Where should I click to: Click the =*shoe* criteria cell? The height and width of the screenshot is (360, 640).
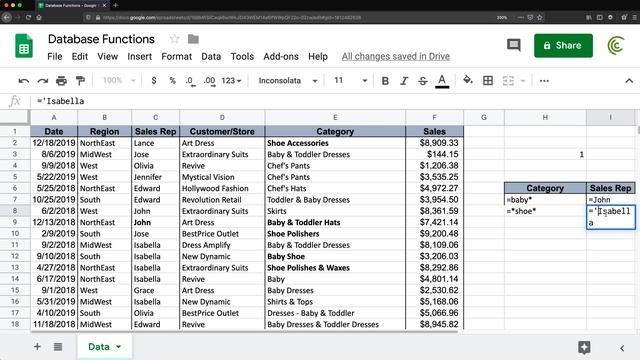pos(545,211)
